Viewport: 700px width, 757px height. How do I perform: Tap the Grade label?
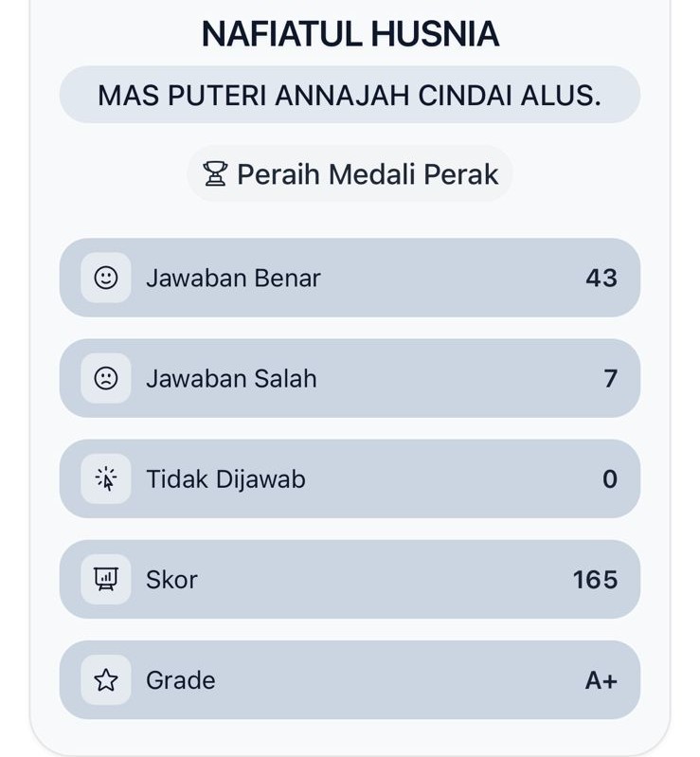tap(181, 680)
